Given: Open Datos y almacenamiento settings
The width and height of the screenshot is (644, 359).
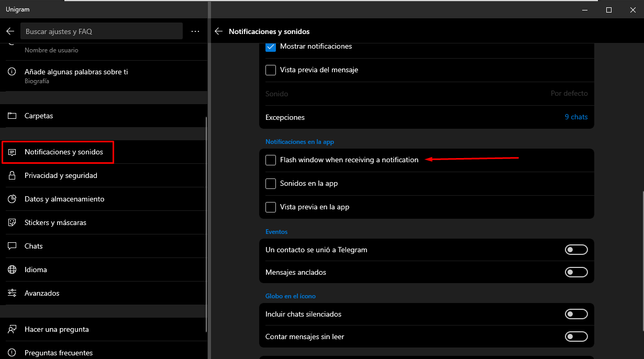Looking at the screenshot, I should [104, 199].
